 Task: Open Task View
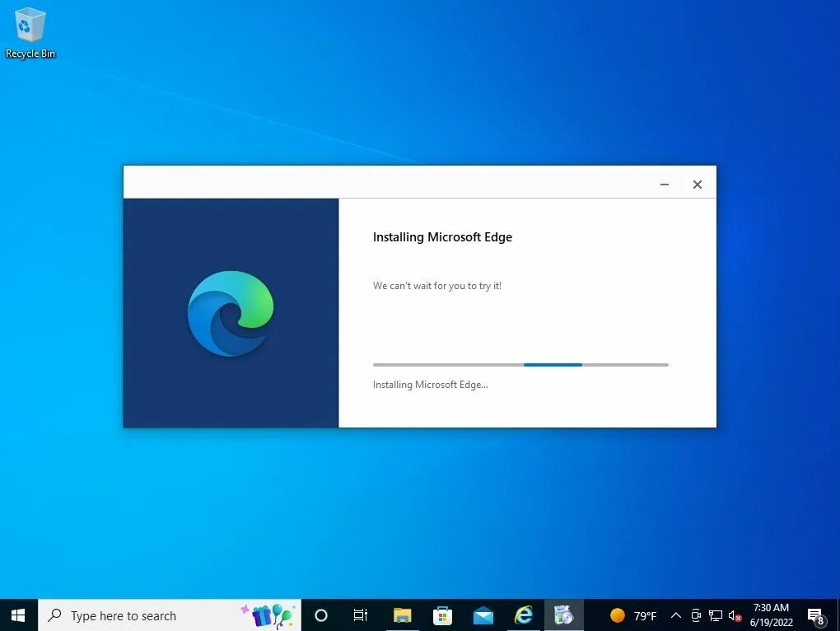(360, 615)
